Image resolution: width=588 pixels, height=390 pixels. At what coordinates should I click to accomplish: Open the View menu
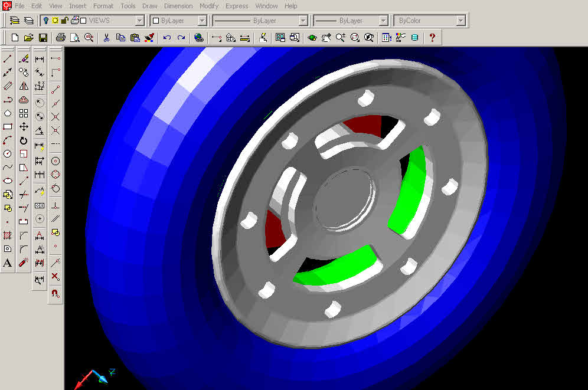tap(55, 6)
